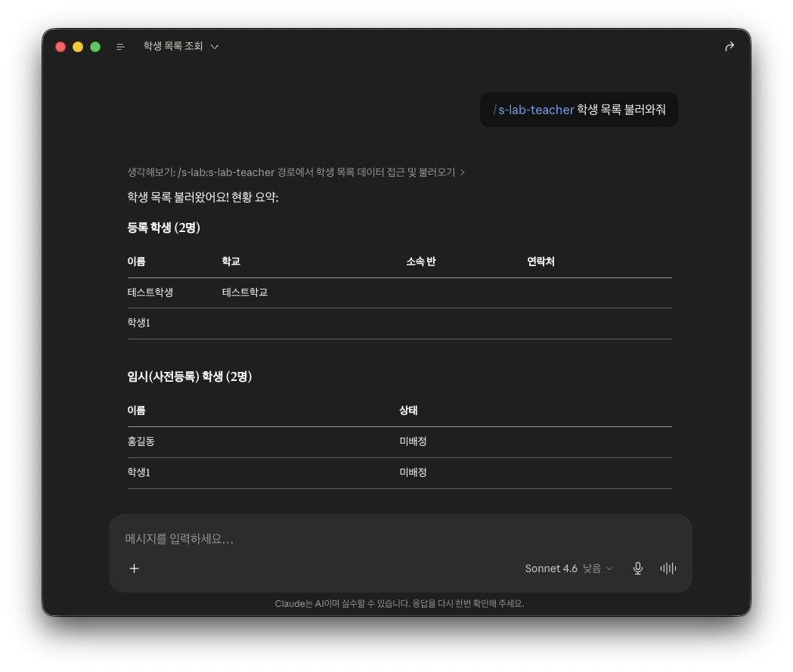Start voice dictation with microphone icon
Screen dimensions: 793x672
pyautogui.click(x=638, y=568)
